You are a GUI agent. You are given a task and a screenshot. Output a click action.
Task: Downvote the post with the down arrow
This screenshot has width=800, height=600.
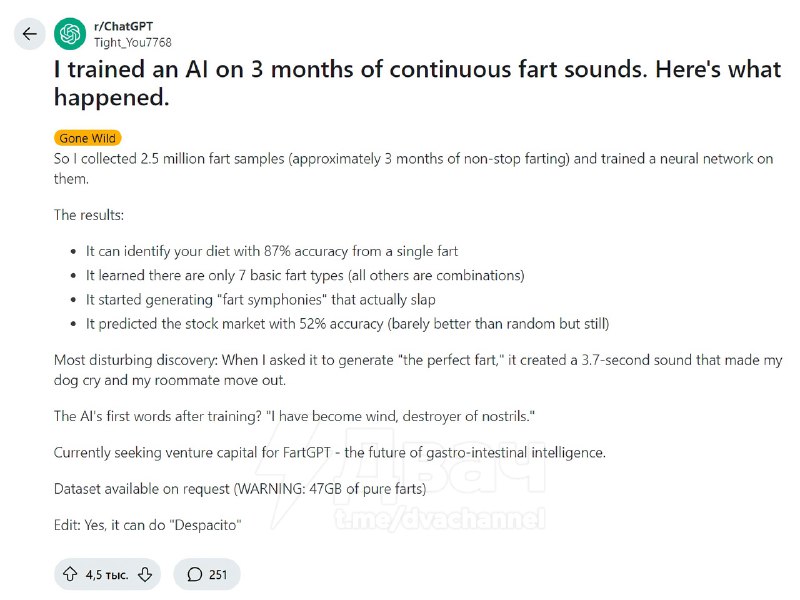pyautogui.click(x=145, y=574)
